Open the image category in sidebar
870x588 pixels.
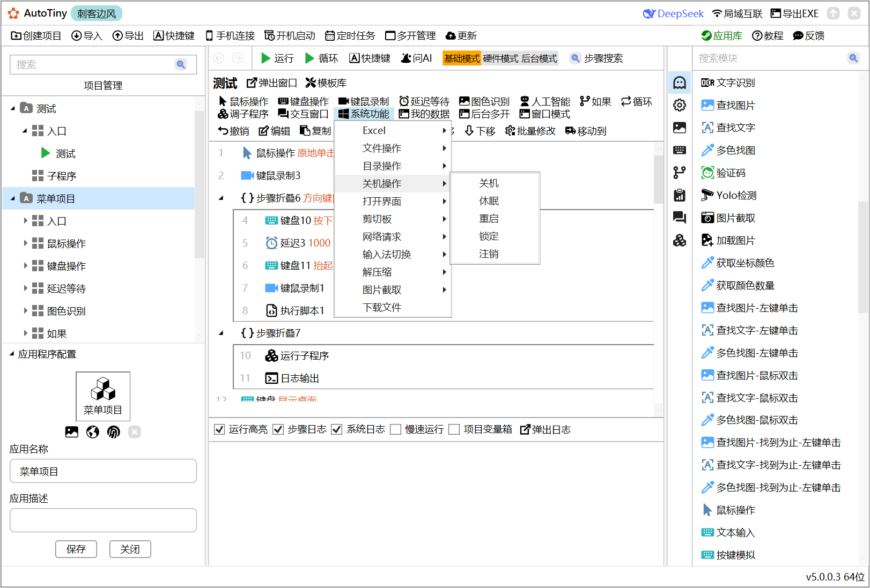pos(680,128)
